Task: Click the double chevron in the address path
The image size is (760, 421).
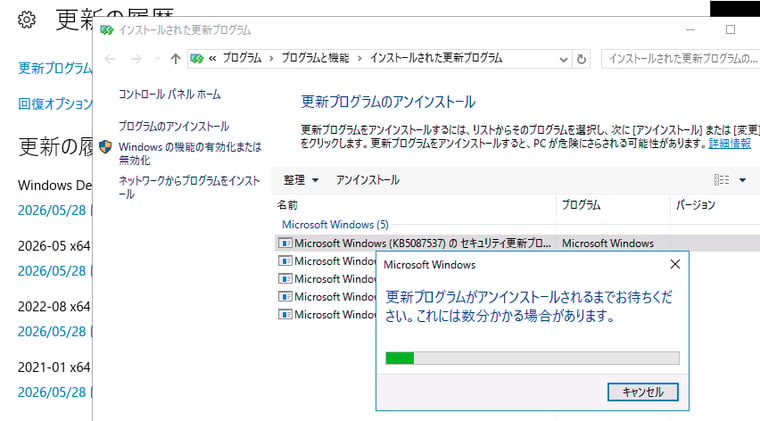Action: [212, 59]
